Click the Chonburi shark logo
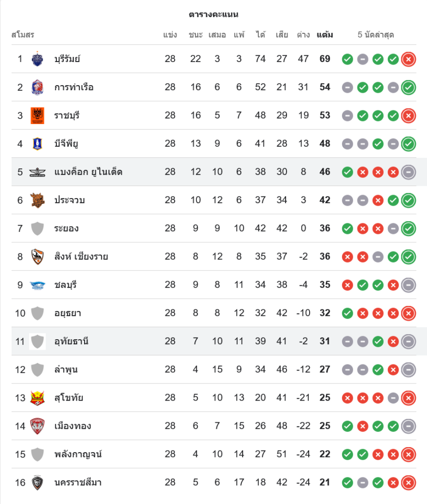 pyautogui.click(x=38, y=285)
